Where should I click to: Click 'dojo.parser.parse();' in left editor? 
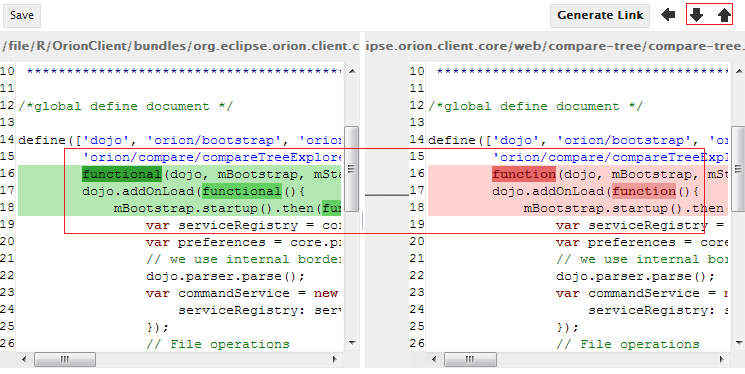tap(225, 277)
